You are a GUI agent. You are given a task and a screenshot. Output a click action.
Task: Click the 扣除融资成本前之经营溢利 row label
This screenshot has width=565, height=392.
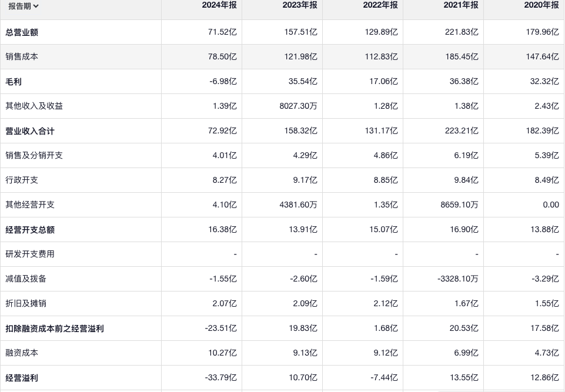click(55, 329)
